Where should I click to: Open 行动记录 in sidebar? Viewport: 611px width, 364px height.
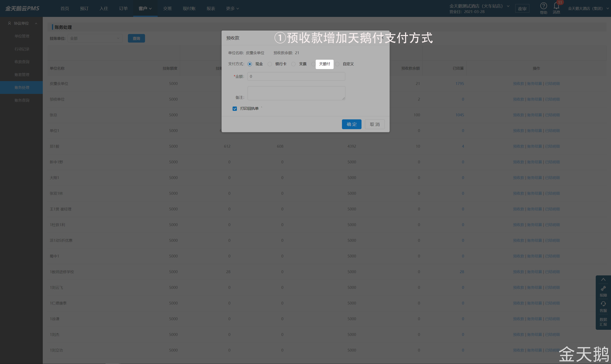tap(22, 49)
